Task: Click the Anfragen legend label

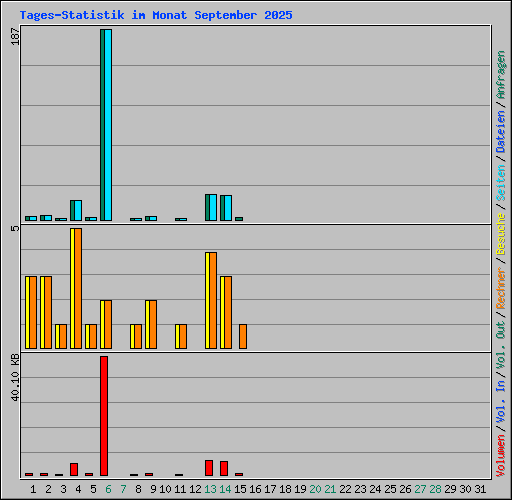Action: [501, 74]
